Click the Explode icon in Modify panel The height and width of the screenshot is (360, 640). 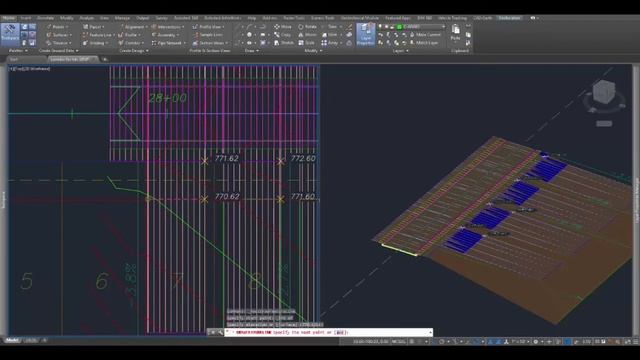click(x=349, y=35)
